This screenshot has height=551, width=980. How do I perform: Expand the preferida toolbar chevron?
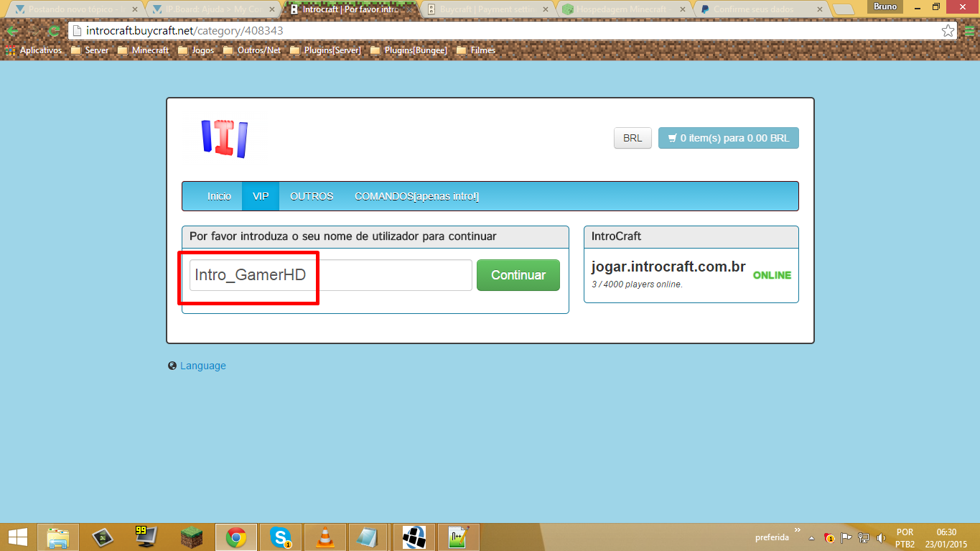797,530
